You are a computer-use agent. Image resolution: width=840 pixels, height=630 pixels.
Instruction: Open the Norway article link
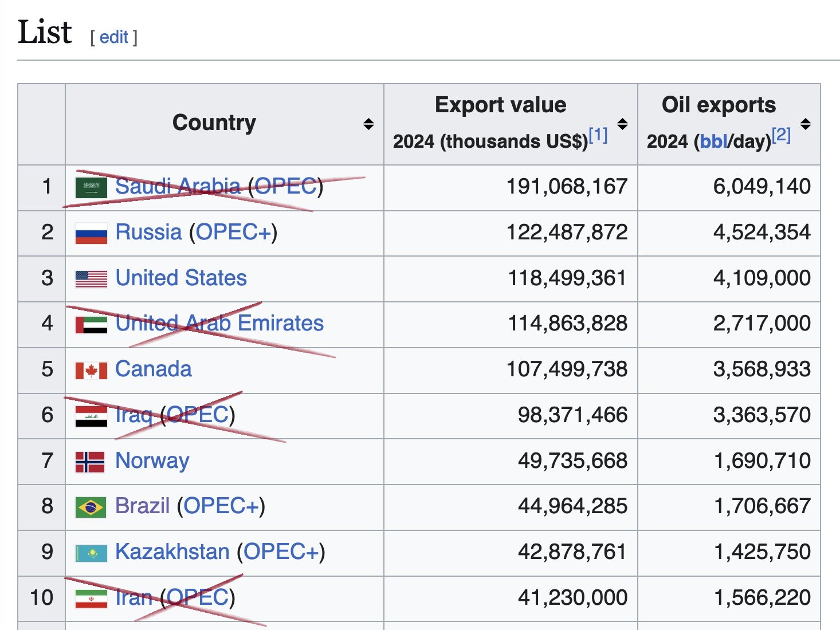tap(152, 461)
